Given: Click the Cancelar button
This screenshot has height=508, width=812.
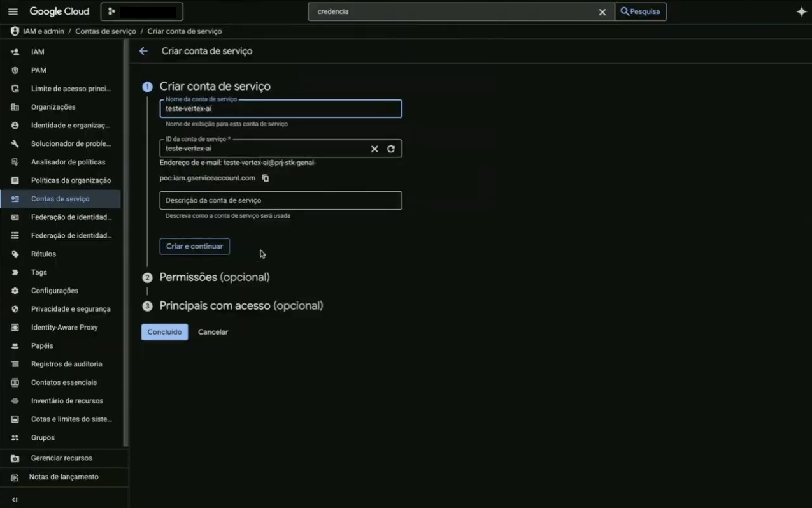Looking at the screenshot, I should click(x=213, y=332).
